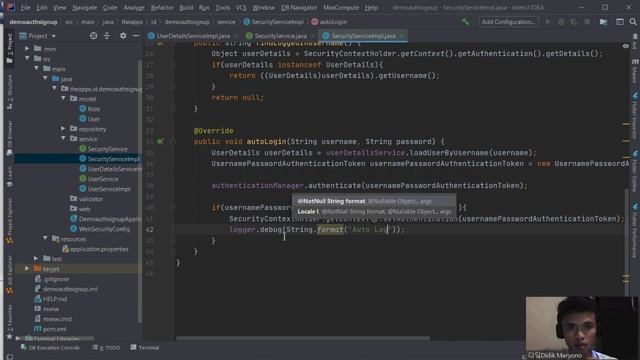Click Add Configuration button
This screenshot has height=360, width=640.
coord(508,22)
